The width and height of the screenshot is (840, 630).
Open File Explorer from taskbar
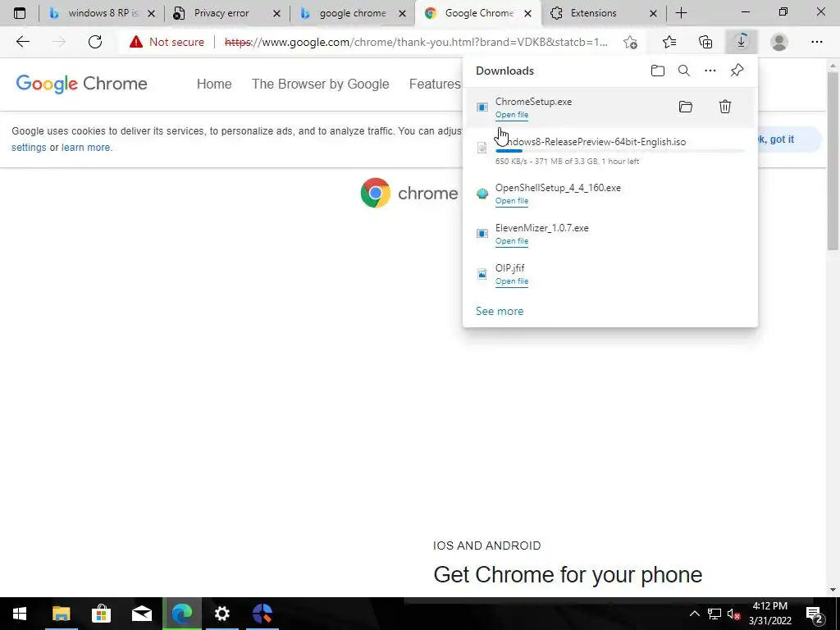[61, 614]
